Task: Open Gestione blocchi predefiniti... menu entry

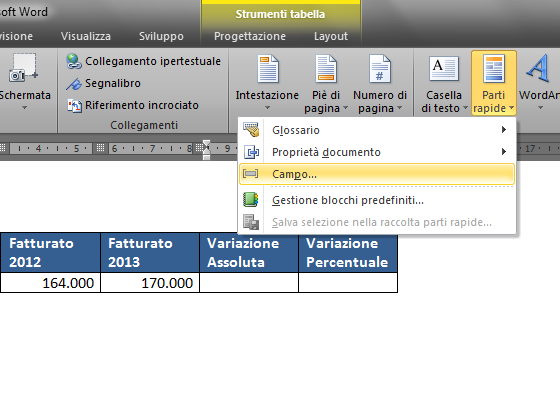Action: click(377, 200)
